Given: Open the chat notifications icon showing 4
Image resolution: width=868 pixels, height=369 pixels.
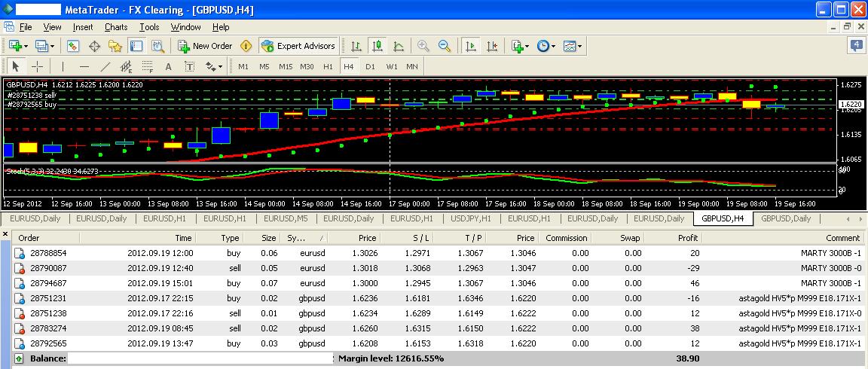Looking at the screenshot, I should (x=857, y=46).
